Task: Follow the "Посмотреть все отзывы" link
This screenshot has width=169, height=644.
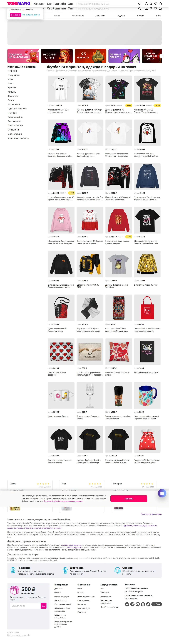Action: (x=151, y=514)
